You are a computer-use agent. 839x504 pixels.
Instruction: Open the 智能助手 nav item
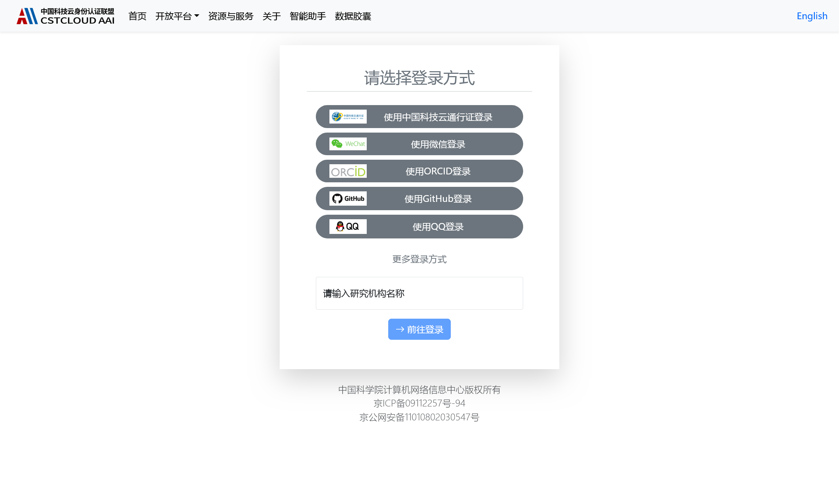[x=308, y=16]
